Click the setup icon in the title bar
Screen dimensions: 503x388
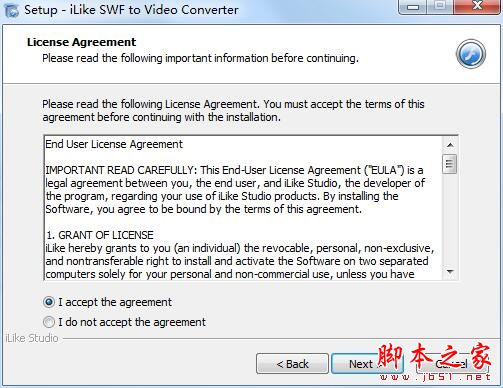(x=12, y=10)
